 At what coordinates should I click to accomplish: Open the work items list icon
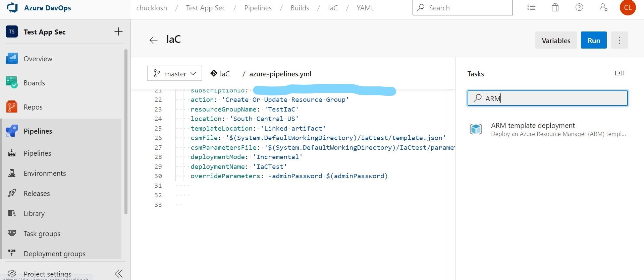click(x=531, y=8)
